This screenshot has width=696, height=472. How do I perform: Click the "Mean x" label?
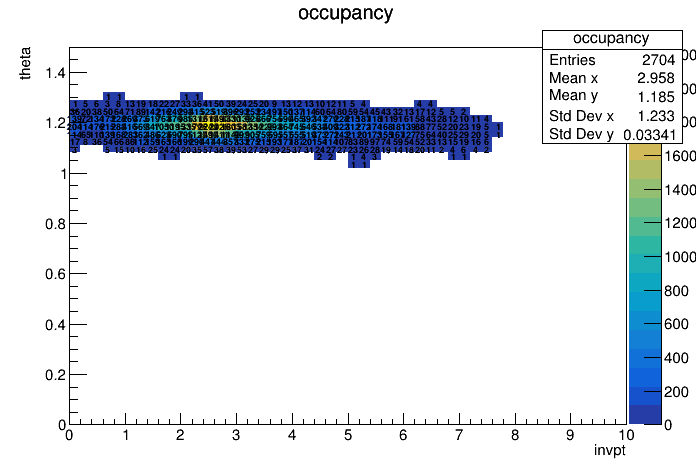(x=573, y=78)
